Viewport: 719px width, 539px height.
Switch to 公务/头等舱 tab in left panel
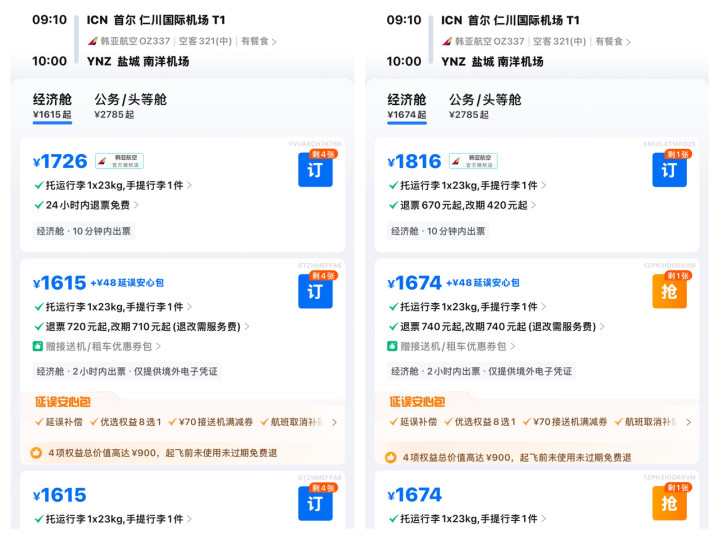point(130,106)
